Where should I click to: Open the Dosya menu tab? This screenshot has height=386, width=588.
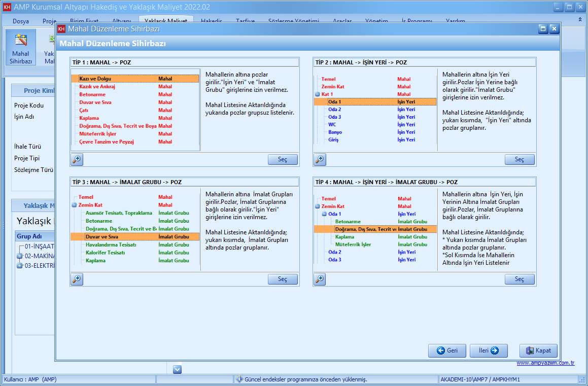point(21,21)
